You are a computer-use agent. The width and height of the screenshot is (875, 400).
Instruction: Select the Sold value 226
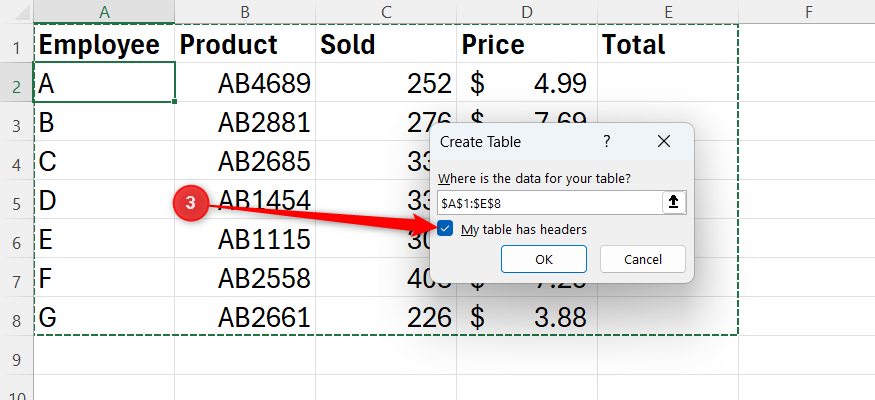pos(386,317)
